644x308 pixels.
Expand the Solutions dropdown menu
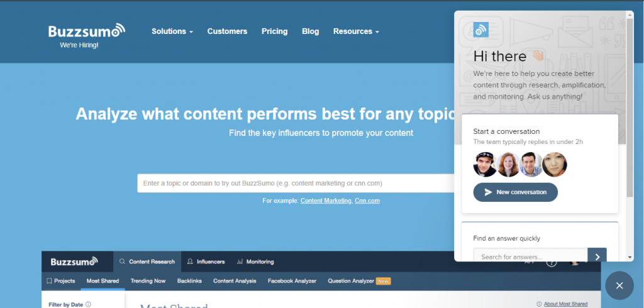[x=172, y=31]
